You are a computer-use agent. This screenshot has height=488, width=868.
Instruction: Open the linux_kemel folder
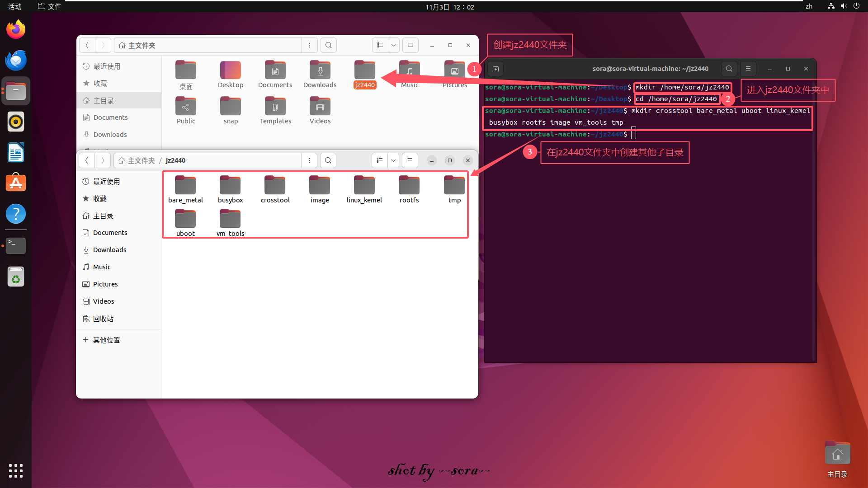(364, 190)
